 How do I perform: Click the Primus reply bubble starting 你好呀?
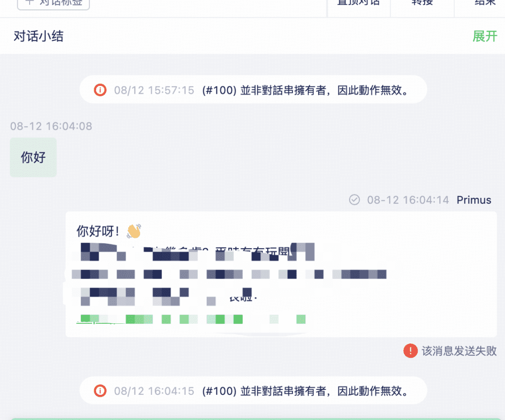click(x=281, y=274)
